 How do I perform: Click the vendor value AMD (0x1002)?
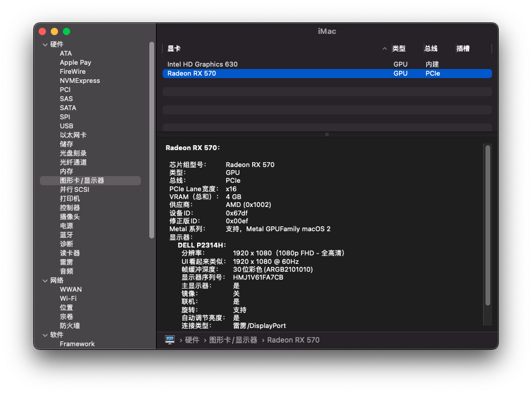(248, 205)
